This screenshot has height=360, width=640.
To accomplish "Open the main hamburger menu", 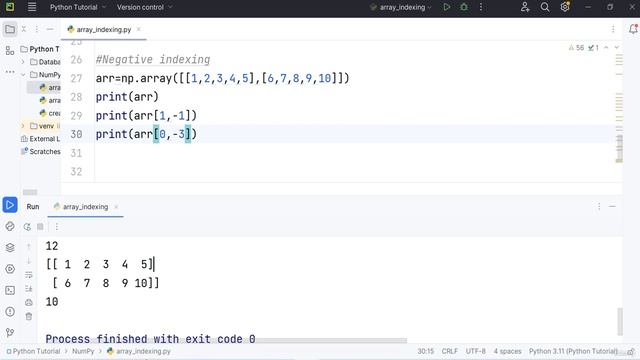I will [32, 7].
